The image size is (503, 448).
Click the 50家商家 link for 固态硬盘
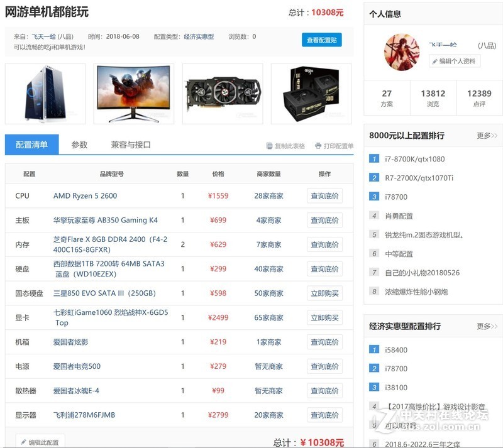[269, 293]
